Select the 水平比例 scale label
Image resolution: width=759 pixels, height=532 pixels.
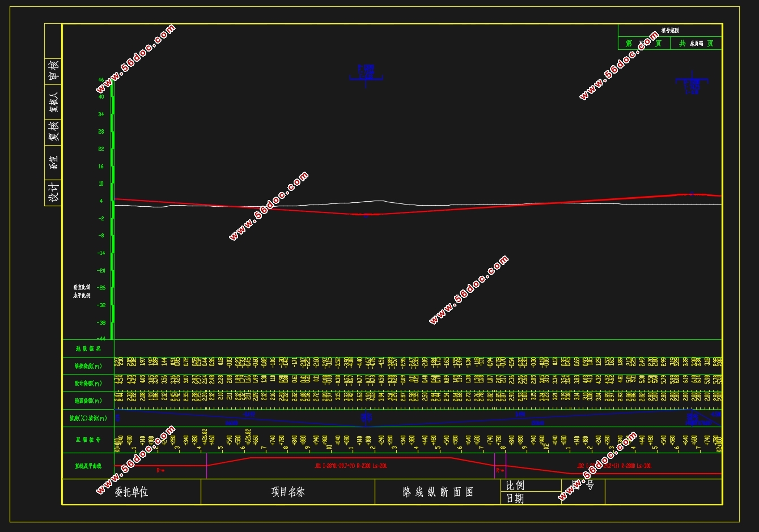click(x=82, y=295)
